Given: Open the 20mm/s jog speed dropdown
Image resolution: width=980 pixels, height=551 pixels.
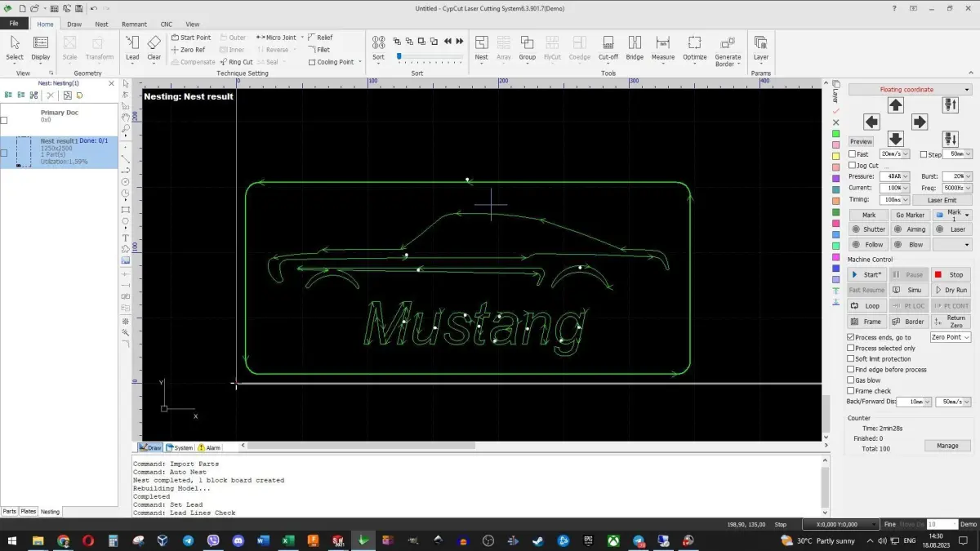Looking at the screenshot, I should pyautogui.click(x=894, y=154).
